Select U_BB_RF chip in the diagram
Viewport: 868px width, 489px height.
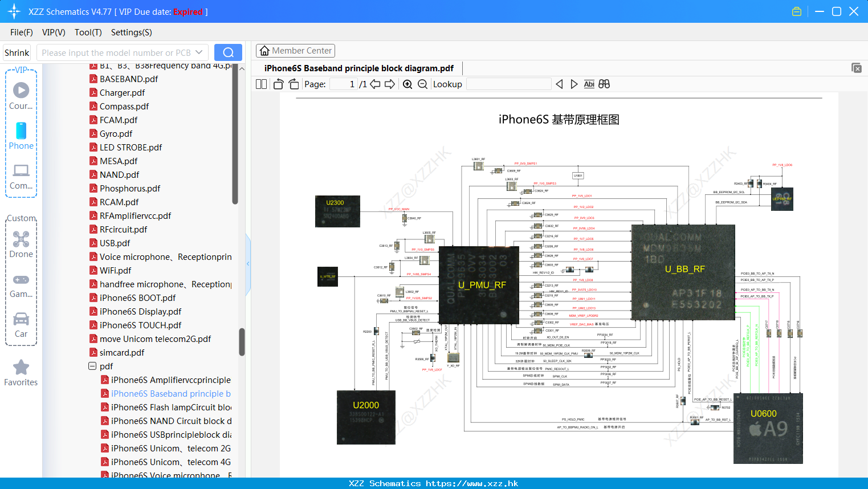tap(683, 274)
